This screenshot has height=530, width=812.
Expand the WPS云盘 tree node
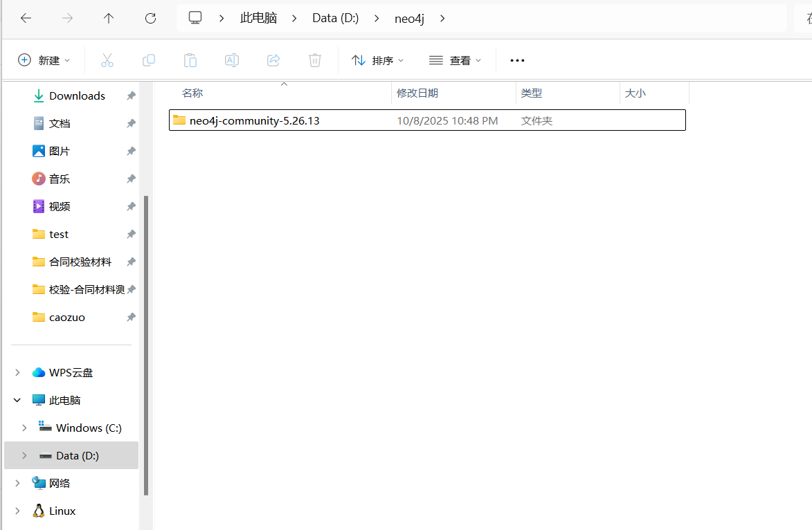point(17,373)
